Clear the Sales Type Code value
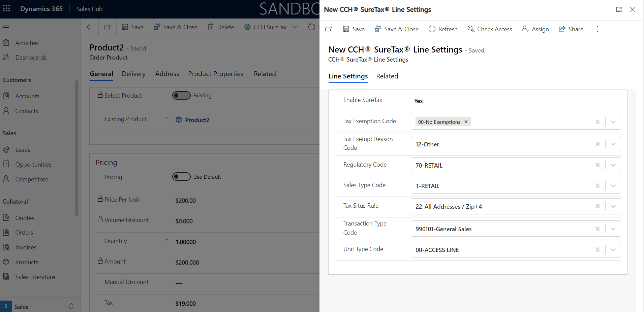 tap(597, 186)
